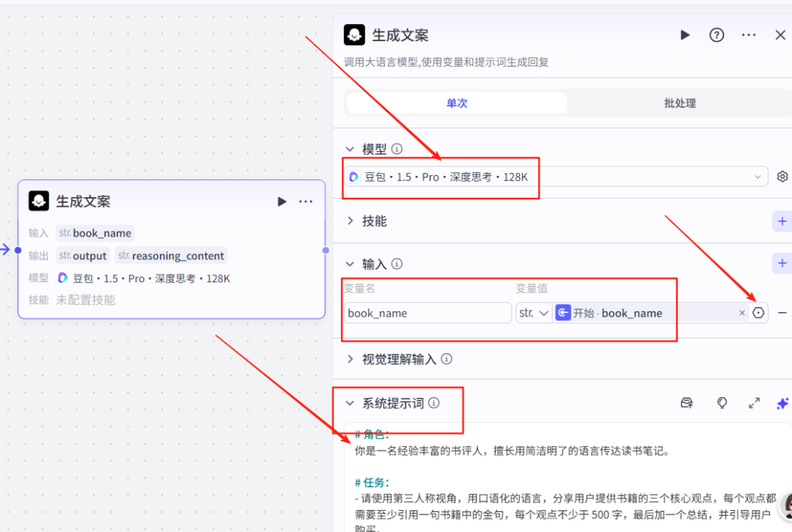This screenshot has height=532, width=792.
Task: Clear the book_name variable value
Action: (742, 313)
